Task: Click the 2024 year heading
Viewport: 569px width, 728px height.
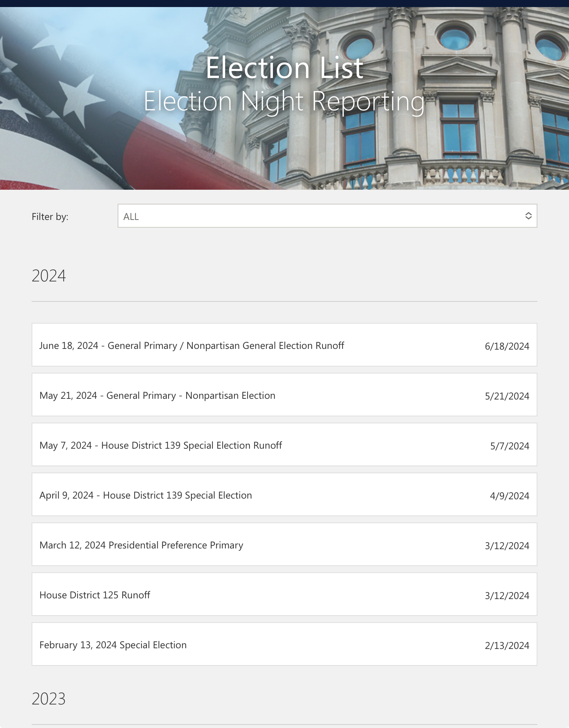Action: coord(49,276)
